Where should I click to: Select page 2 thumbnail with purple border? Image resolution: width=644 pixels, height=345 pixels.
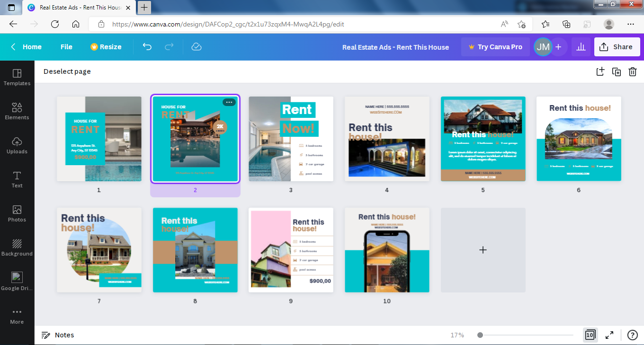(x=195, y=139)
